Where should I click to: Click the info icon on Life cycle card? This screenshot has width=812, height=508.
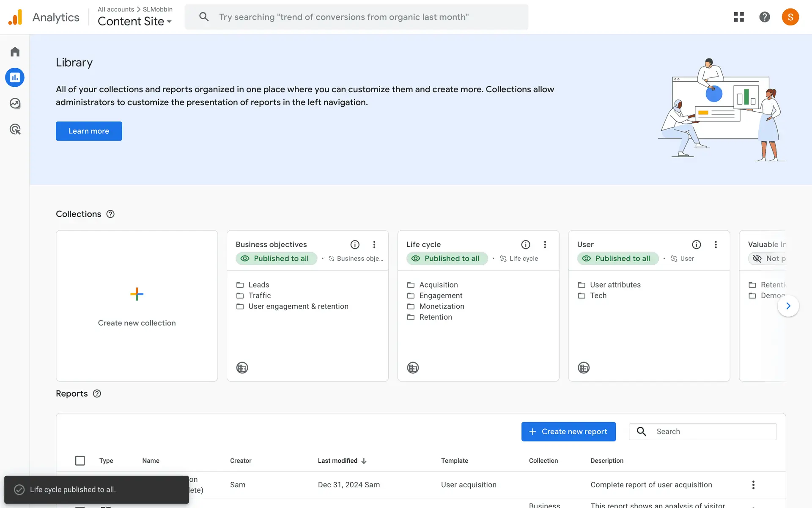(x=526, y=245)
